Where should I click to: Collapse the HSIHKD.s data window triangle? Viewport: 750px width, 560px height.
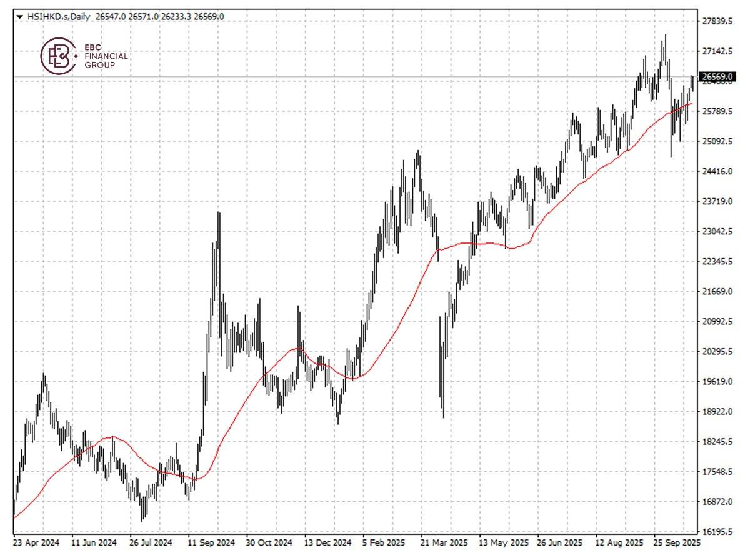pyautogui.click(x=19, y=17)
